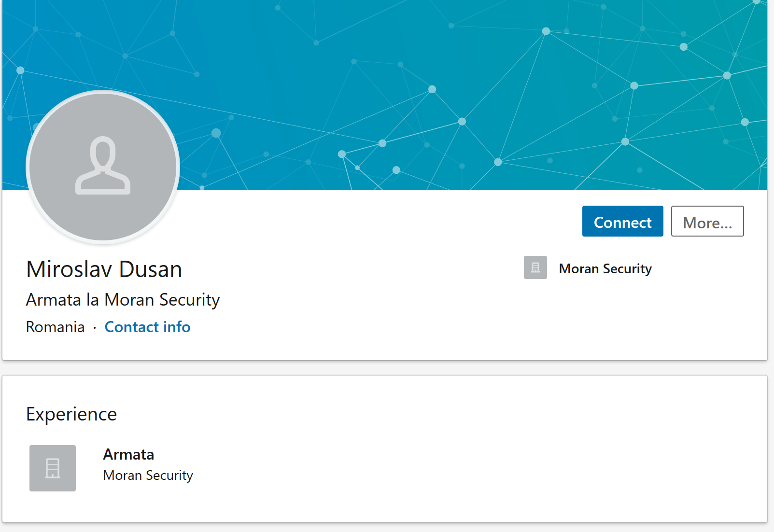Open the Contact info link
The width and height of the screenshot is (774, 532).
(147, 327)
